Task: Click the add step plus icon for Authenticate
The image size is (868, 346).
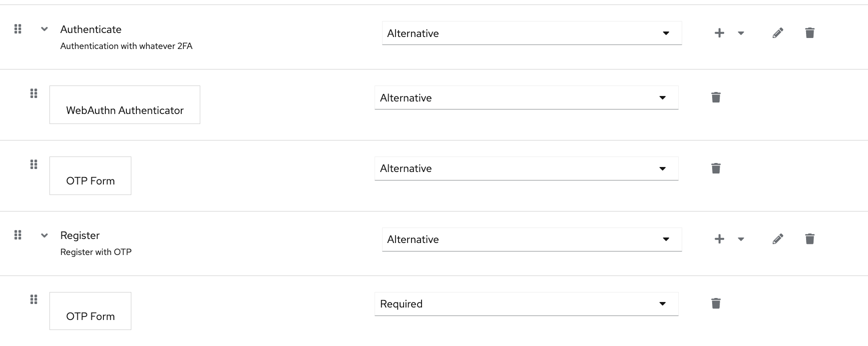Action: pos(719,32)
